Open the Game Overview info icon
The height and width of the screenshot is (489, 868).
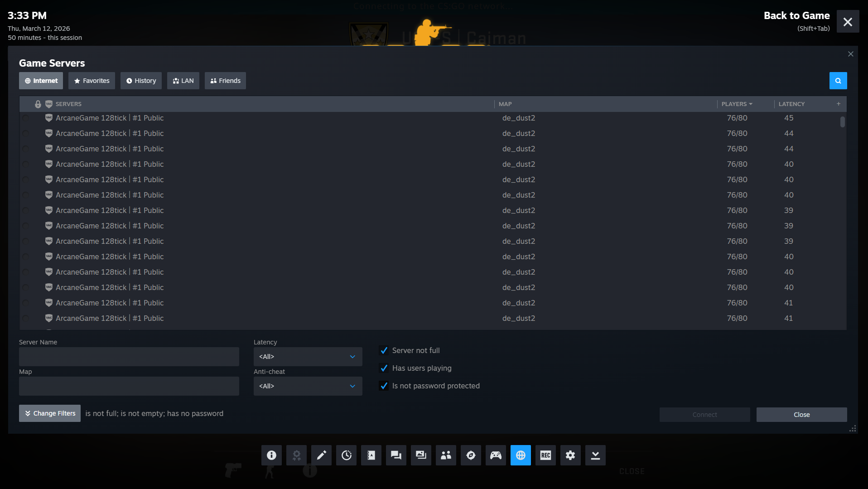coord(271,455)
